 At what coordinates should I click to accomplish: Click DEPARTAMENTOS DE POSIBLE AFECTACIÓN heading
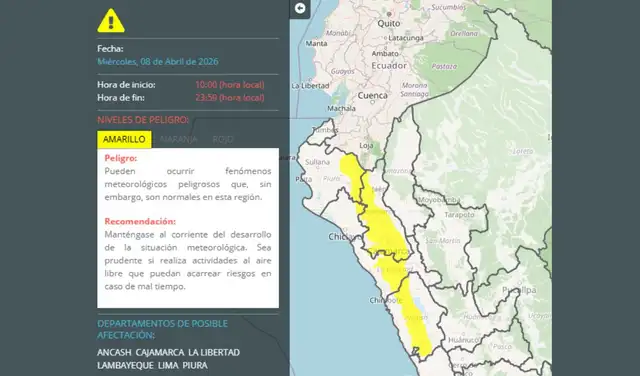pyautogui.click(x=162, y=329)
